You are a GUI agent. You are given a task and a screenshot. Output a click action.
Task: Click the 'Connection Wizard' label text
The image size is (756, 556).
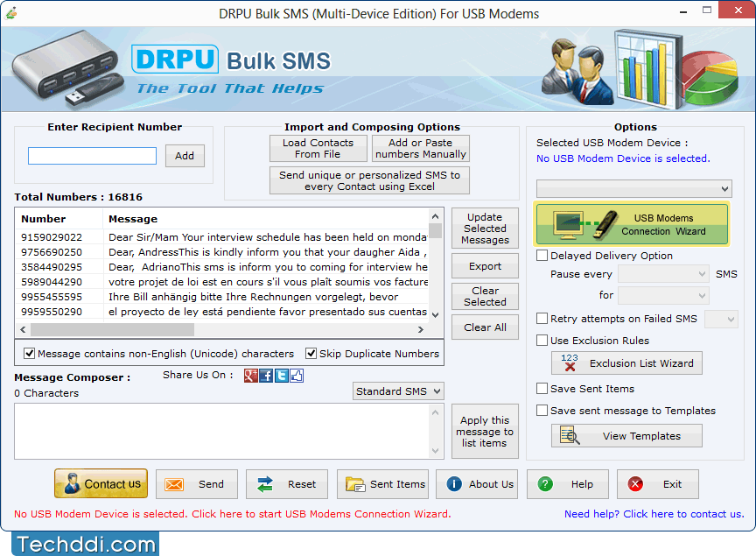663,231
